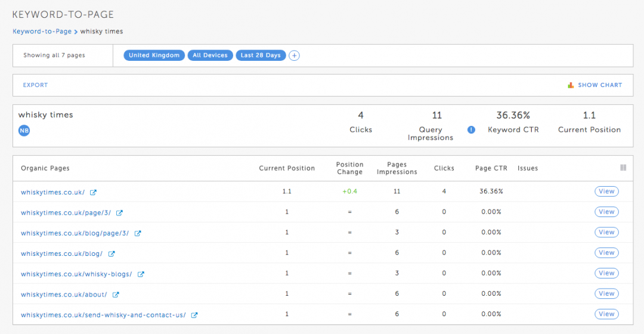Viewport: 644px width, 334px height.
Task: Open external link icon for whiskytimes.co.uk/
Action: tap(93, 192)
